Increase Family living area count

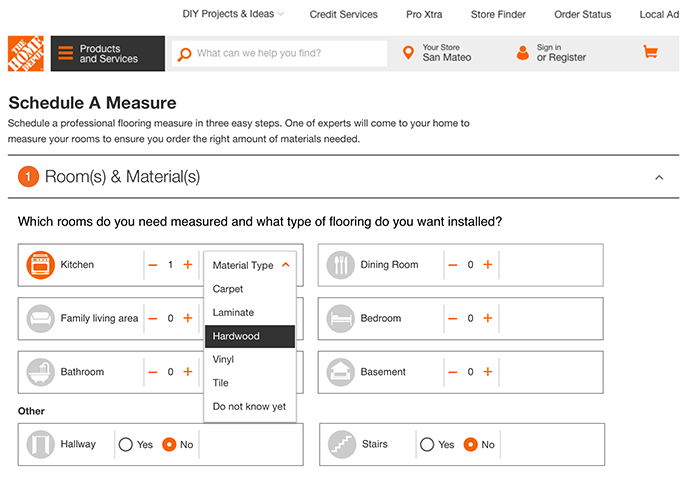tap(188, 318)
